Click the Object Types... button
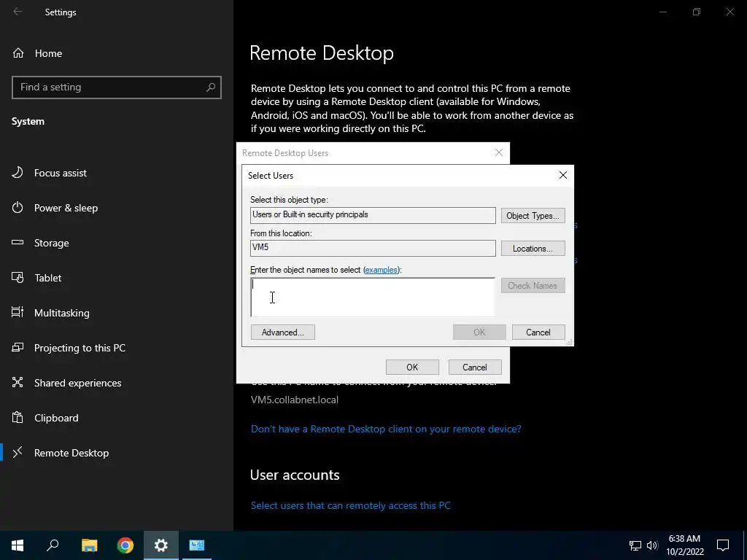The height and width of the screenshot is (560, 747). coord(533,216)
